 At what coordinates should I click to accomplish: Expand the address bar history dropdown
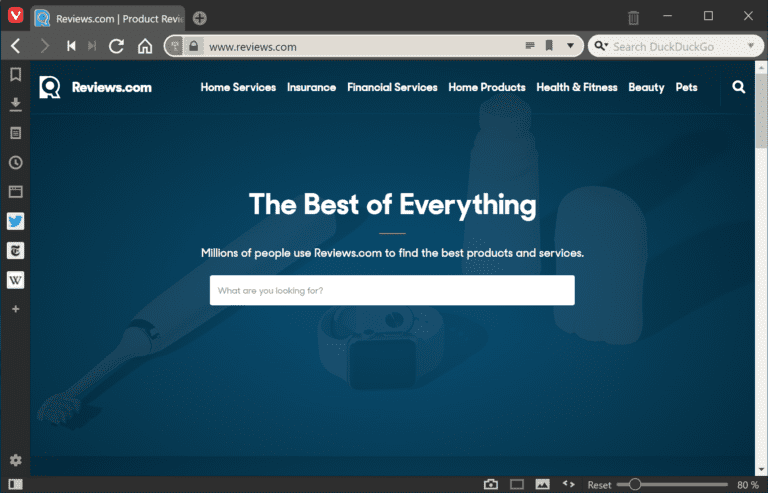coord(571,46)
